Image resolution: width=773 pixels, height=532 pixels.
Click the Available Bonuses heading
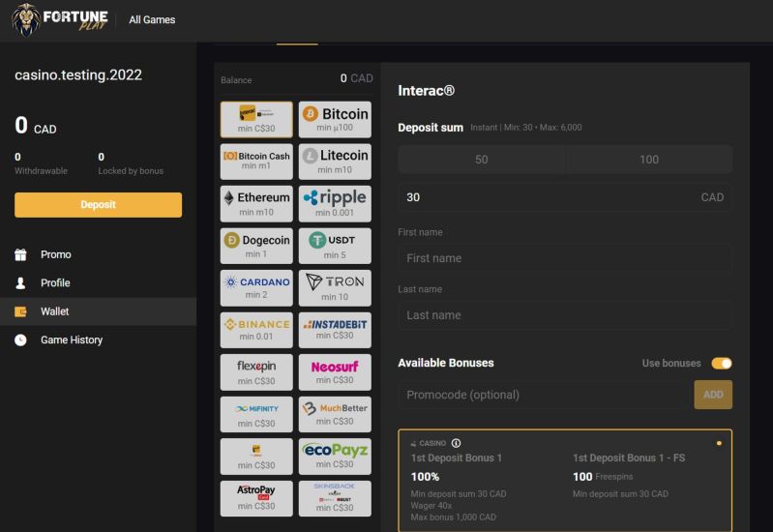pos(446,363)
